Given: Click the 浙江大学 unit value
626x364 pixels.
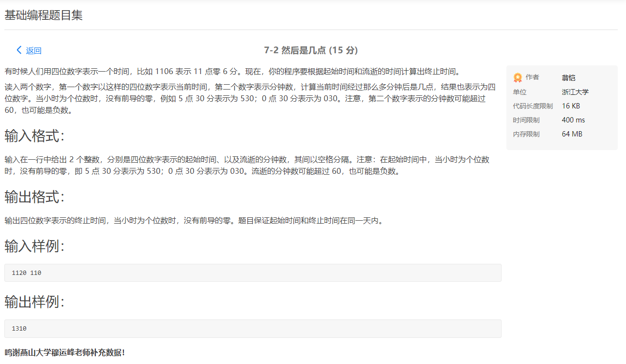Looking at the screenshot, I should click(575, 91).
